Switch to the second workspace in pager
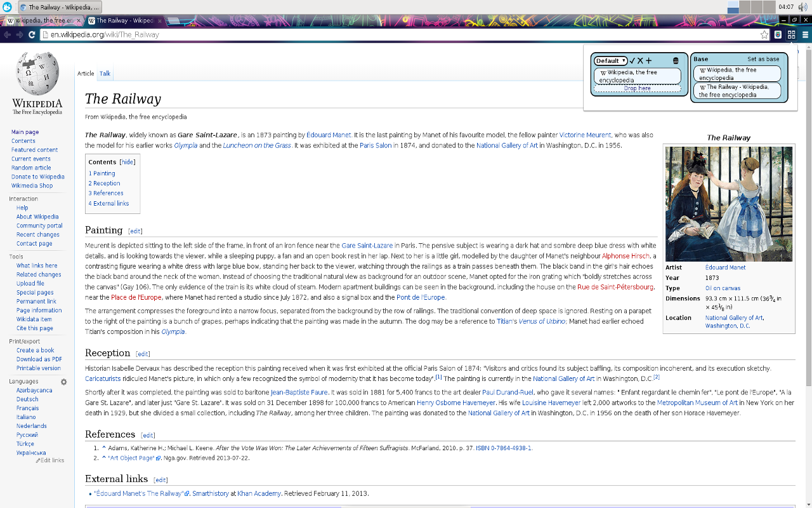The width and height of the screenshot is (812, 508). coord(745,7)
